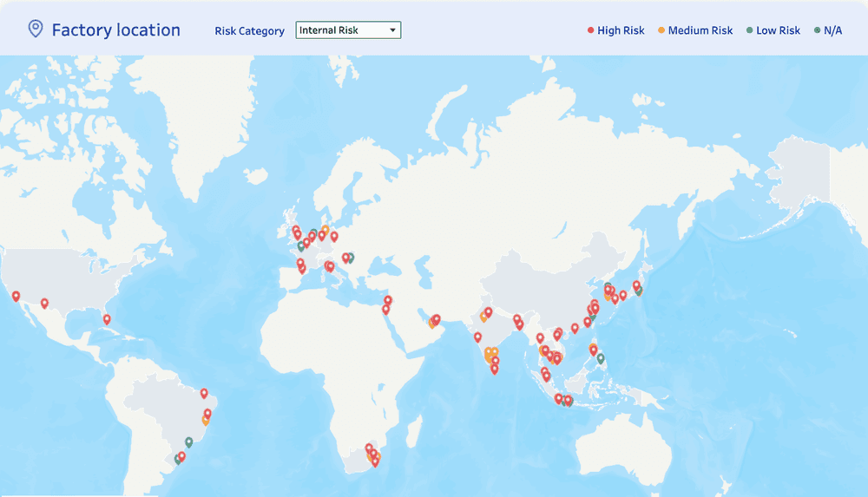Click the red pin in the UAE
The height and width of the screenshot is (497, 868).
[x=437, y=320]
